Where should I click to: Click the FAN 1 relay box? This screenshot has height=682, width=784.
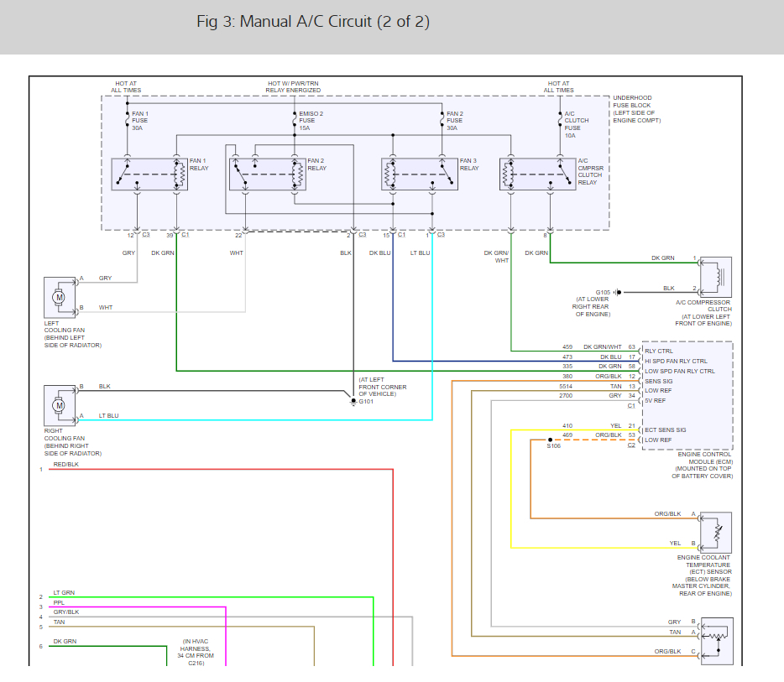click(x=149, y=174)
